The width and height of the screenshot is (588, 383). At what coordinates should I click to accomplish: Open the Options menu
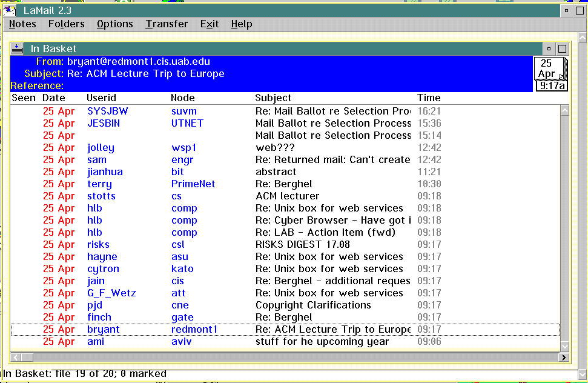(114, 24)
